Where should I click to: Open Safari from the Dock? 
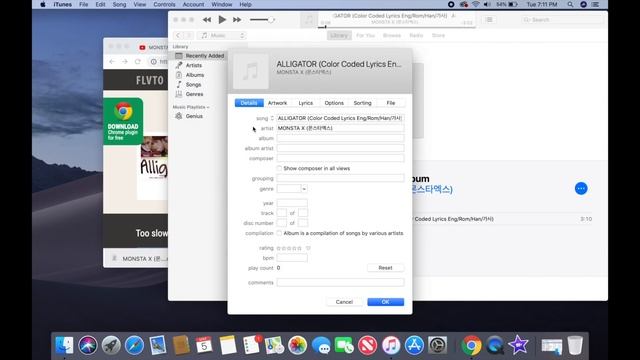pos(134,345)
